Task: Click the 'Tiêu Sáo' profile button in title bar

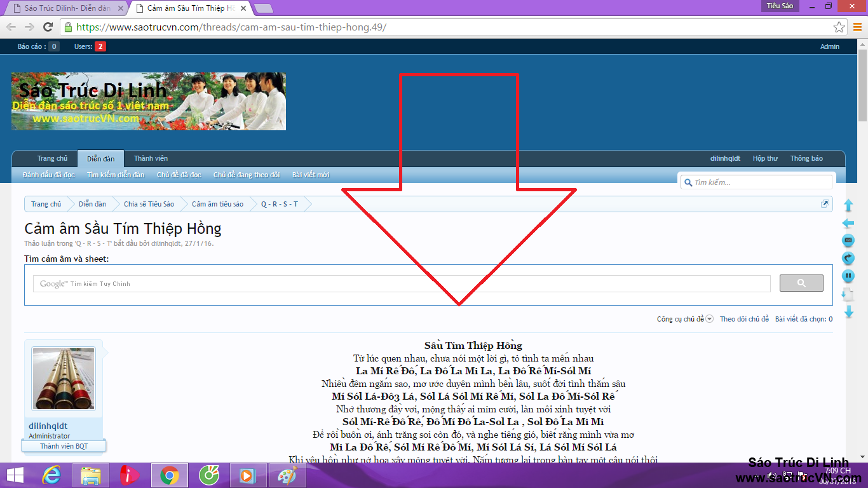Action: pos(780,6)
